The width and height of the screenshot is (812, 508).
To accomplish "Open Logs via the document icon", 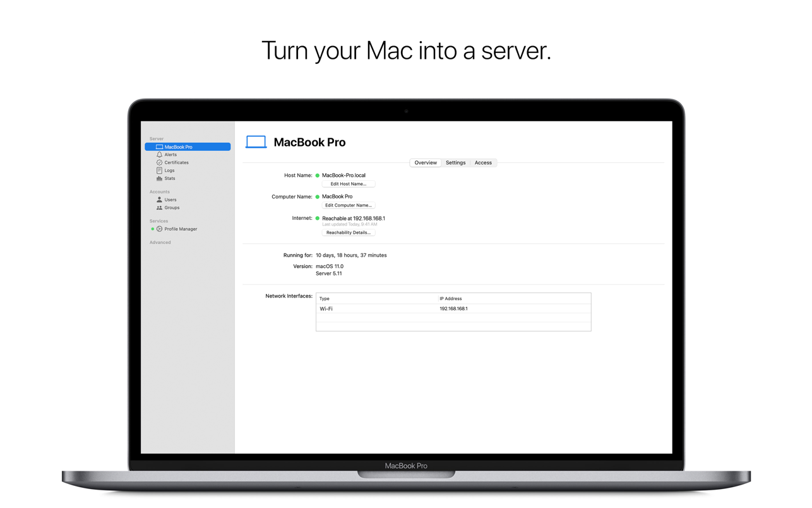I will pos(159,171).
